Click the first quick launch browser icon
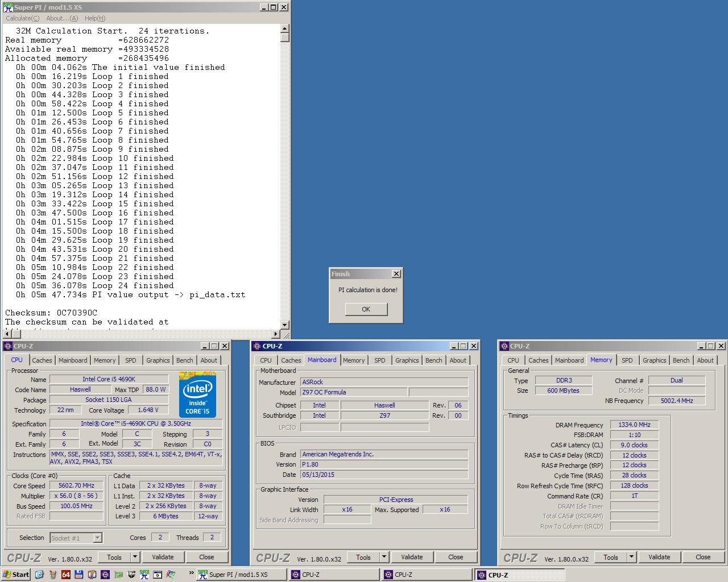 [x=39, y=575]
